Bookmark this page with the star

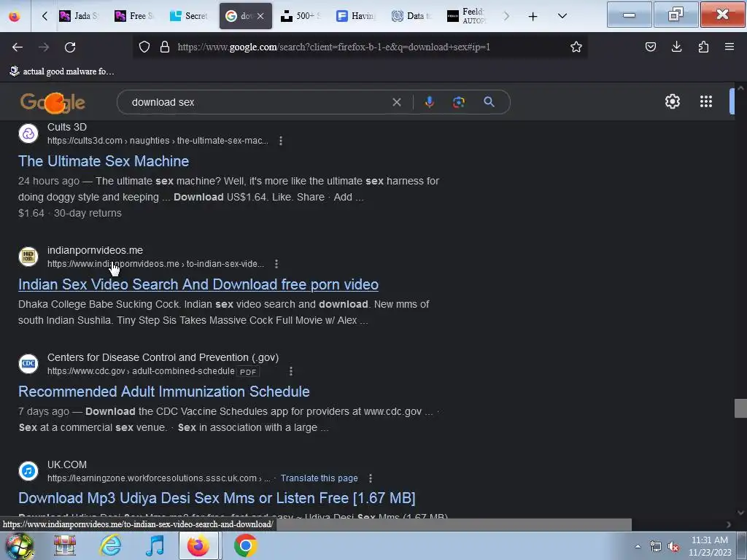click(576, 47)
